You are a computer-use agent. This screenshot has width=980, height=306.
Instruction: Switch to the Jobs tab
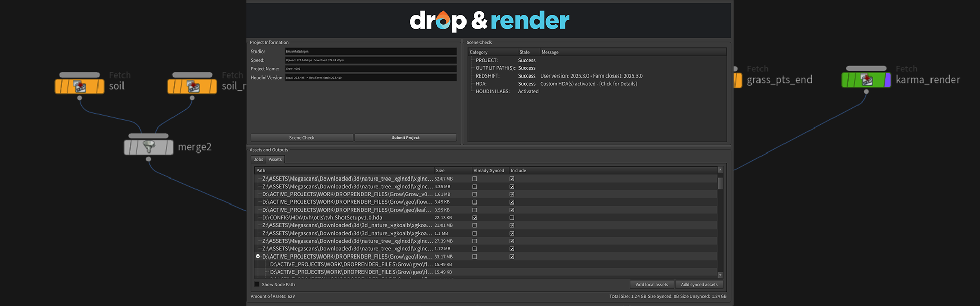[x=259, y=159]
